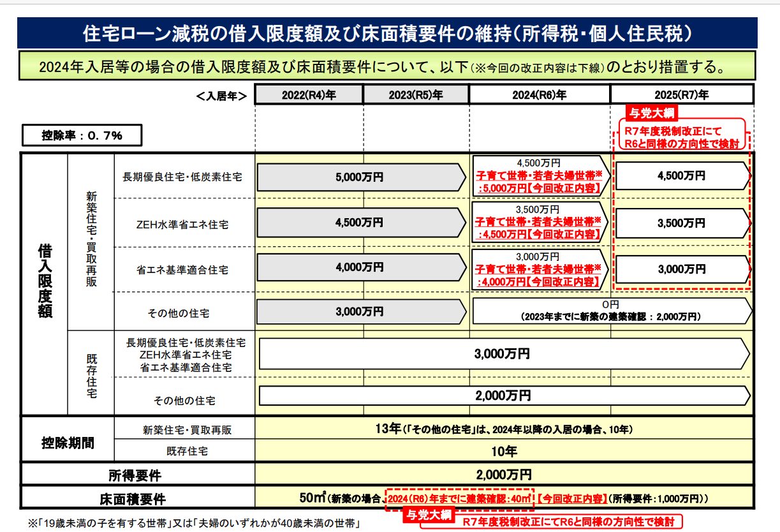Click the title banner 住宅ローン減税の借入限度額
780x532 pixels.
tap(387, 33)
